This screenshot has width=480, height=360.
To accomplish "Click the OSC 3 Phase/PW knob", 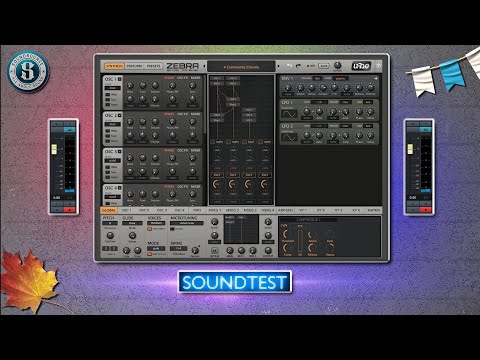I will click(172, 158).
